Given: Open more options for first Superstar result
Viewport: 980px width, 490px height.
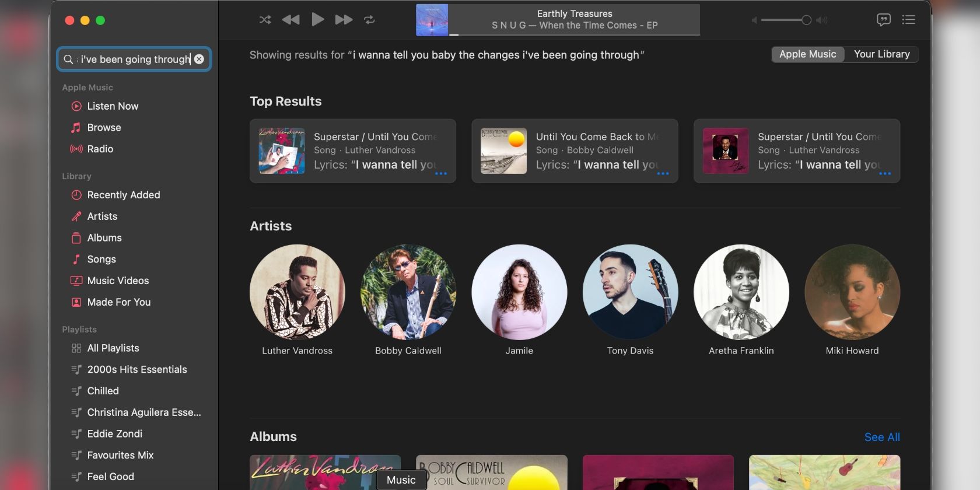Looking at the screenshot, I should [x=441, y=173].
